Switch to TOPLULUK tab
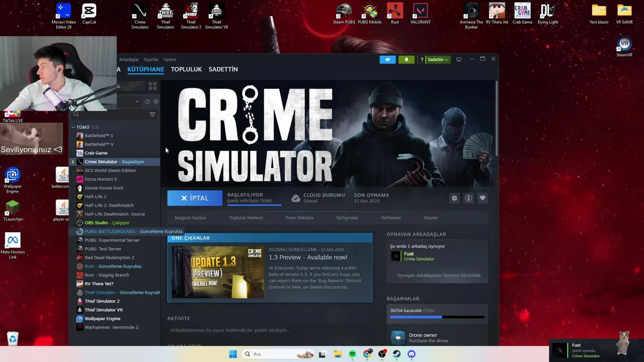 point(186,69)
